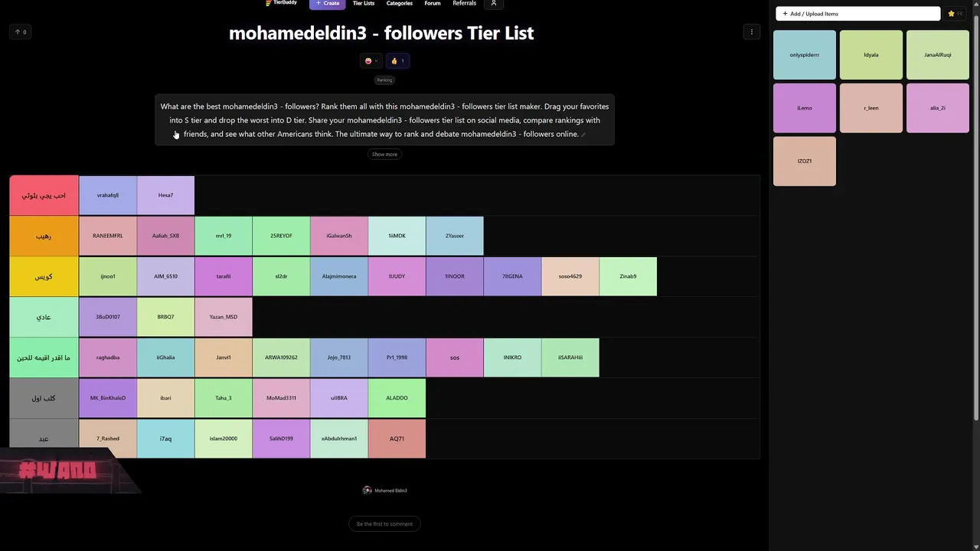Open the Categories menu

point(400,4)
